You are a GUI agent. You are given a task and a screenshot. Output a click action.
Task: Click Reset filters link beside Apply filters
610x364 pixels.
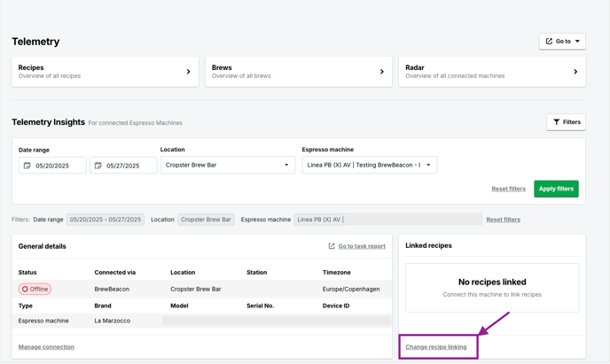coord(508,189)
